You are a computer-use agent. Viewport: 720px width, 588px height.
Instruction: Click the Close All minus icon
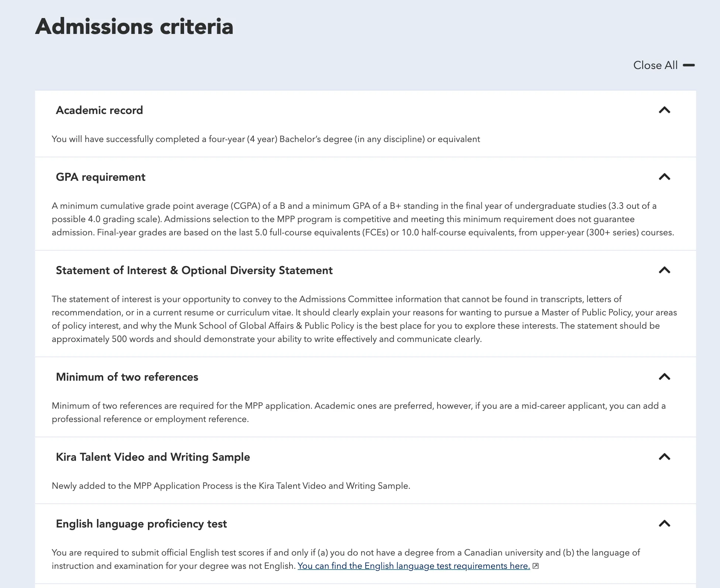689,65
